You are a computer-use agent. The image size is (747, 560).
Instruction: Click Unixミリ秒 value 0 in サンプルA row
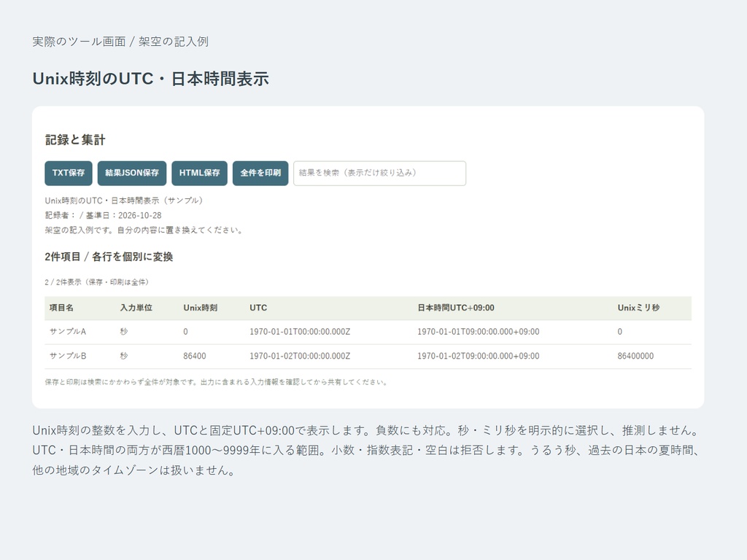coord(620,332)
